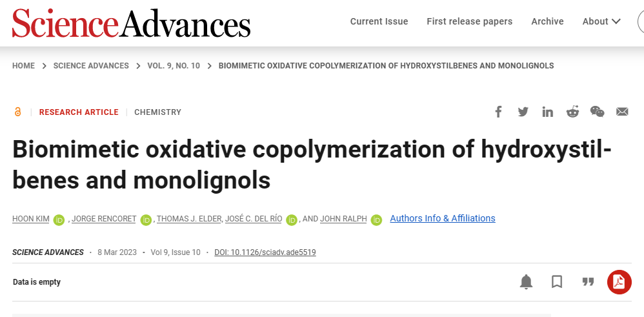Expand the About dropdown menu
The width and height of the screenshot is (644, 317).
point(601,21)
